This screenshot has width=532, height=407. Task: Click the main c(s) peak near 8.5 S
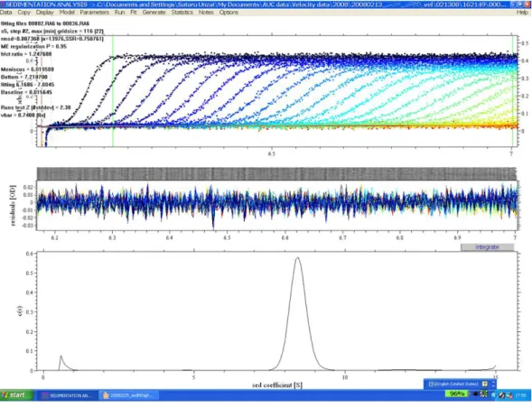297,313
